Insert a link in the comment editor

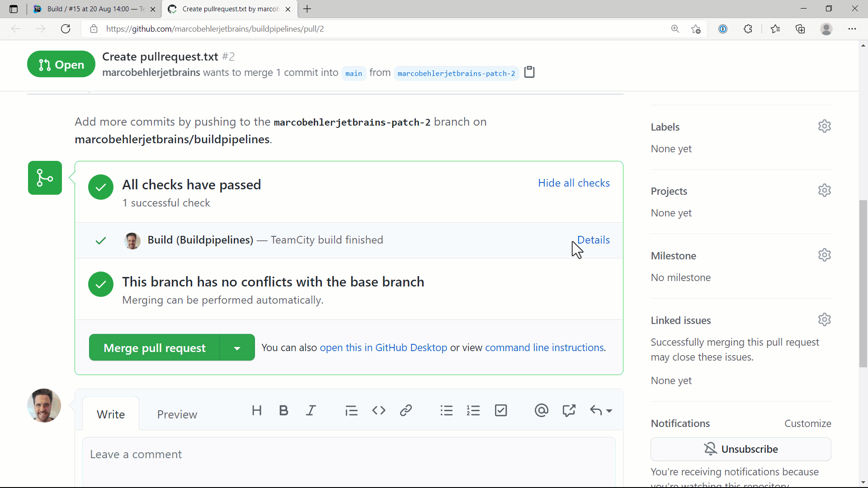point(406,410)
